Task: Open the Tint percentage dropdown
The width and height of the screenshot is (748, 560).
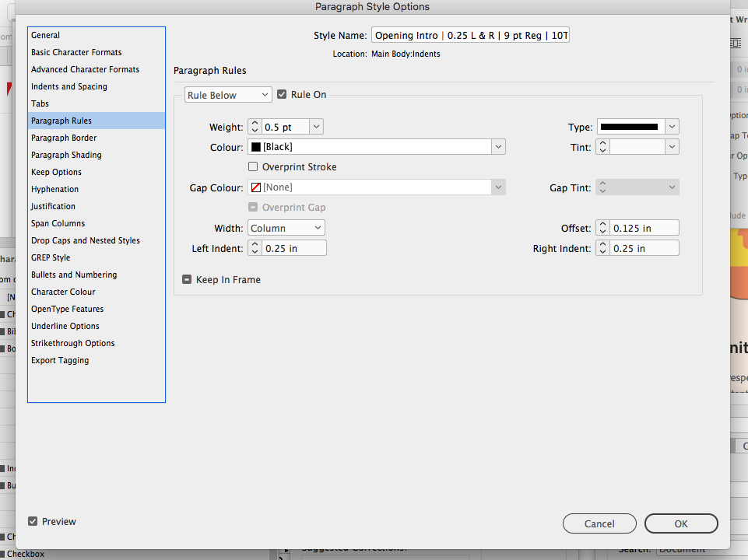Action: (x=671, y=146)
